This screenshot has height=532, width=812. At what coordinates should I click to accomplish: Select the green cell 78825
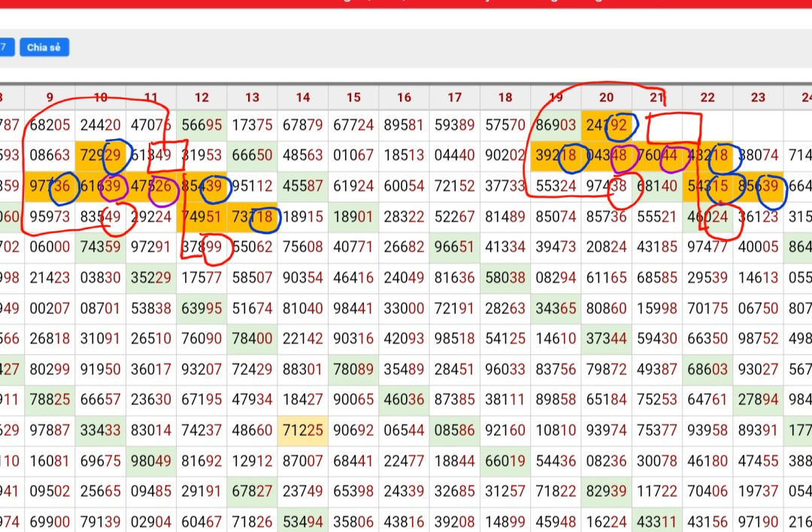click(x=50, y=400)
